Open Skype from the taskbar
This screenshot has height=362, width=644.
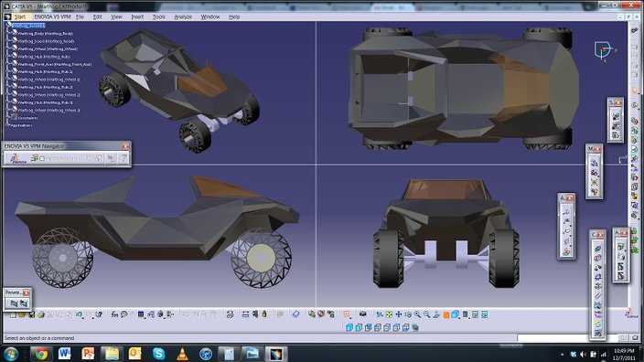tap(158, 354)
